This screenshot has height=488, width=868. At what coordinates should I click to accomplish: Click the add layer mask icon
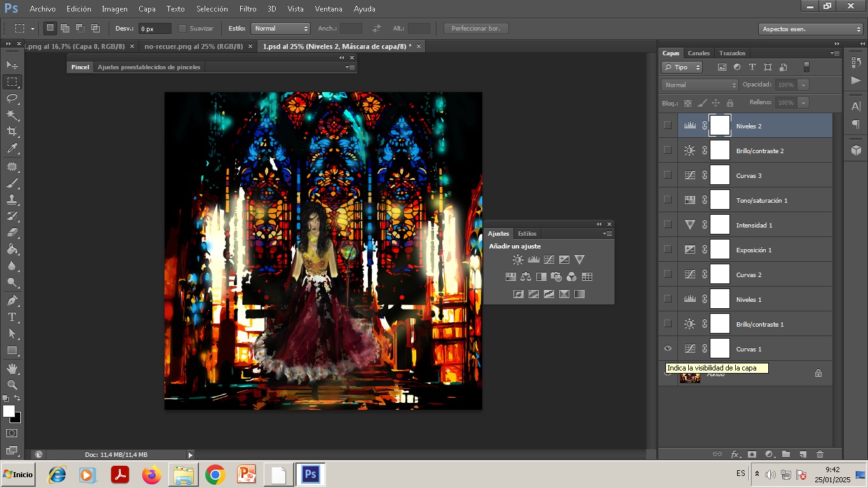tap(752, 454)
